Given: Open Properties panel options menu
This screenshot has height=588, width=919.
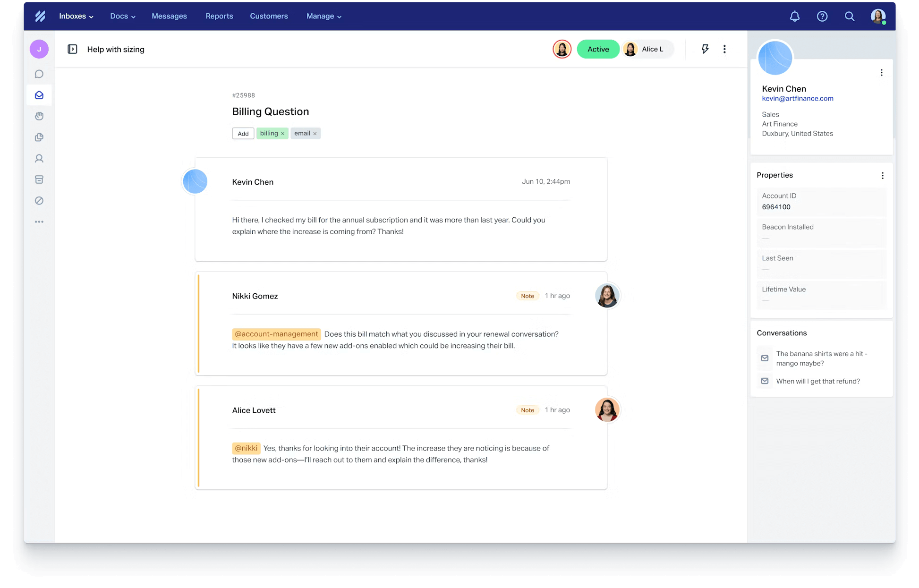Looking at the screenshot, I should click(x=882, y=176).
